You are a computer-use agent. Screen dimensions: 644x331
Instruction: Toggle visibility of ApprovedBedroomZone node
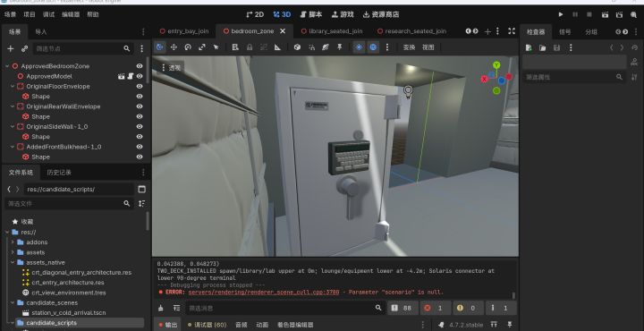(140, 66)
